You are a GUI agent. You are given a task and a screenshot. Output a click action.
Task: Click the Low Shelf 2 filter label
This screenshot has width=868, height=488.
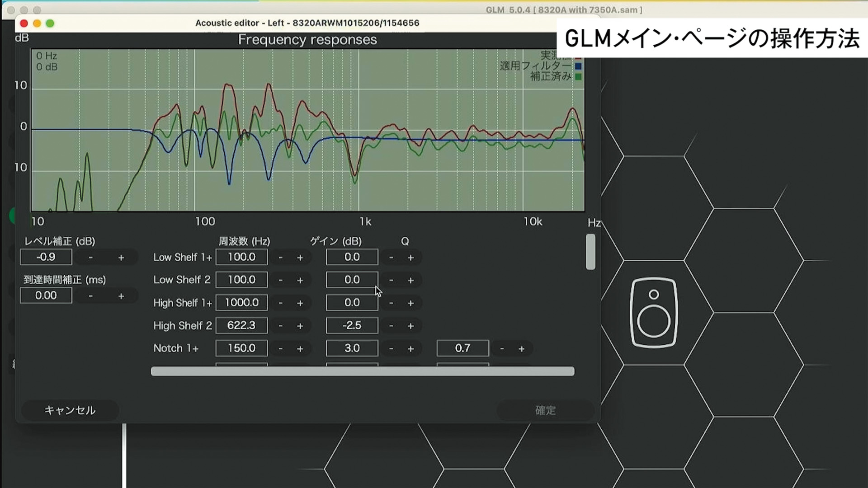(x=182, y=280)
